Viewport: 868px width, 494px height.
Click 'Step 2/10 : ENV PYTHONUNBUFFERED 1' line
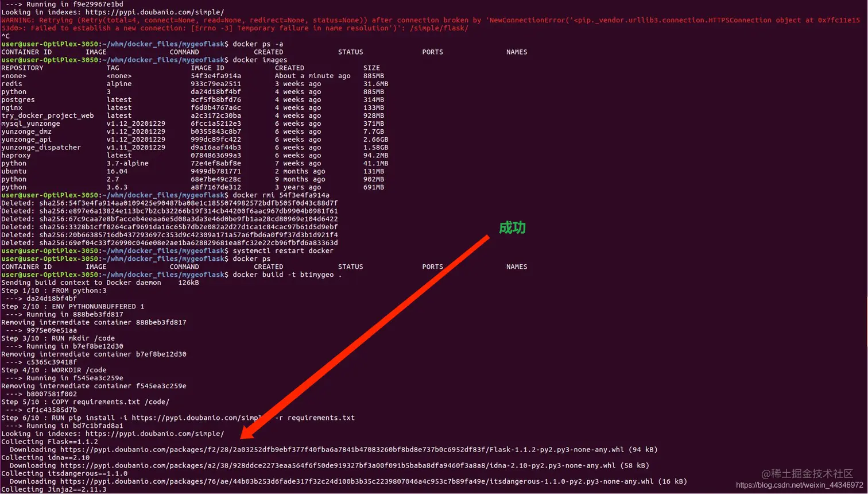(73, 307)
